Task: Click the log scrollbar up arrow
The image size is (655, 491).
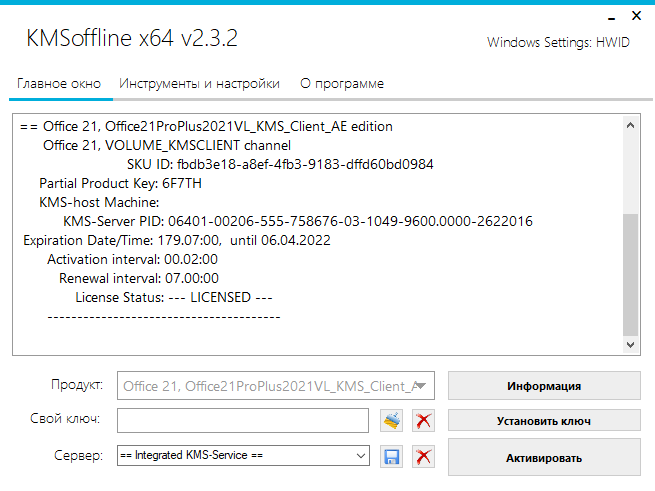Action: tap(630, 127)
